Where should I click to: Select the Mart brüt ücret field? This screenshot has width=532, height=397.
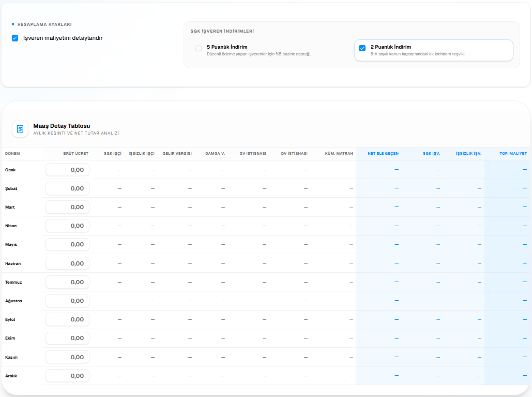pyautogui.click(x=68, y=207)
